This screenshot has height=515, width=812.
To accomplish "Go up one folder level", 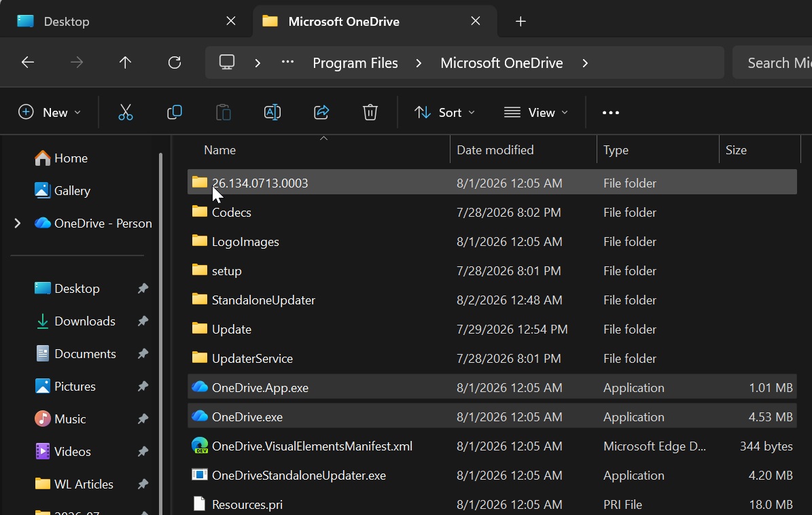I will 125,63.
